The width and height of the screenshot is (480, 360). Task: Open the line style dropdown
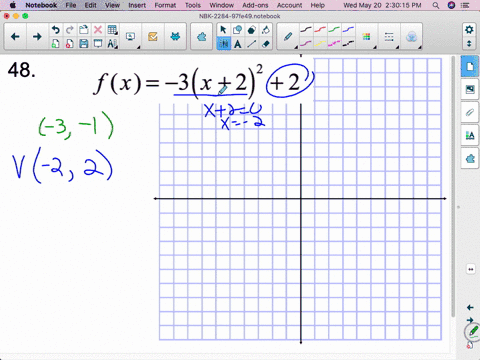click(389, 37)
